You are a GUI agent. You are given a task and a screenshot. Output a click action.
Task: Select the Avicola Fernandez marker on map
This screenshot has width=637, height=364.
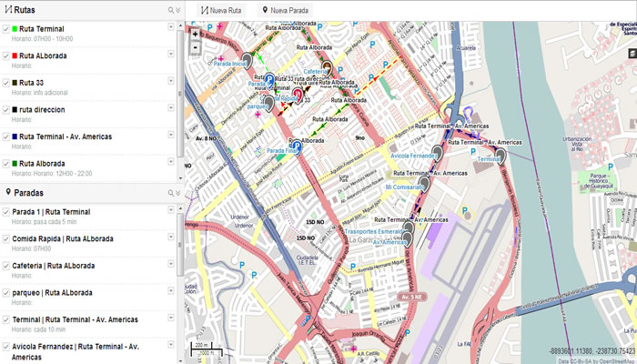[437, 153]
